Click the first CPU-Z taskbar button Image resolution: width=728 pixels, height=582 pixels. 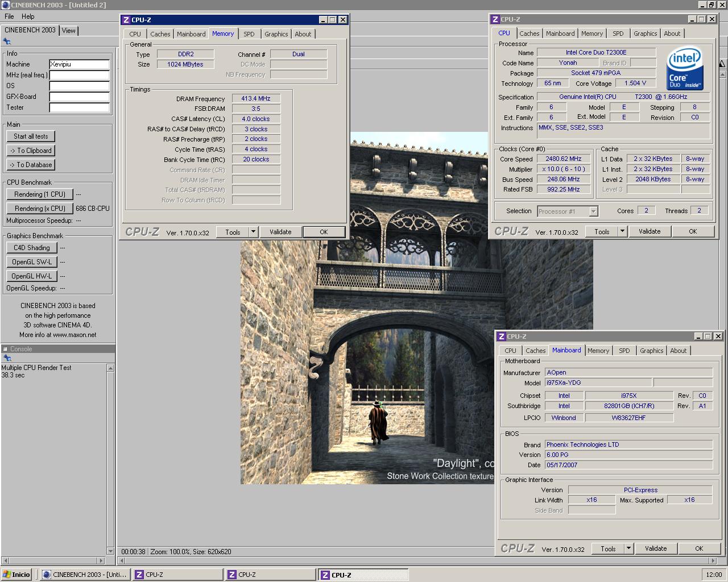(178, 575)
